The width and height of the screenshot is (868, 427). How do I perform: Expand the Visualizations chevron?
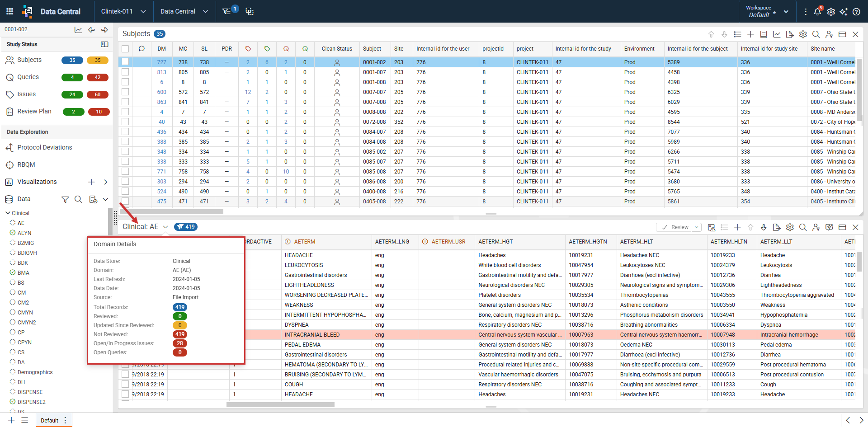tap(105, 182)
